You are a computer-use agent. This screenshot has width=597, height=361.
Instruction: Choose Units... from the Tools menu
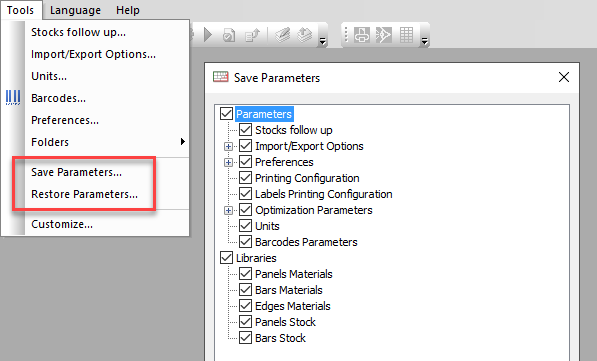click(x=49, y=76)
